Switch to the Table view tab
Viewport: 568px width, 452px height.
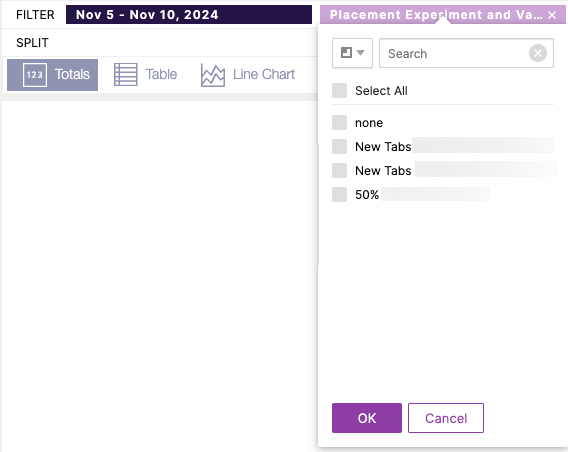tap(146, 75)
